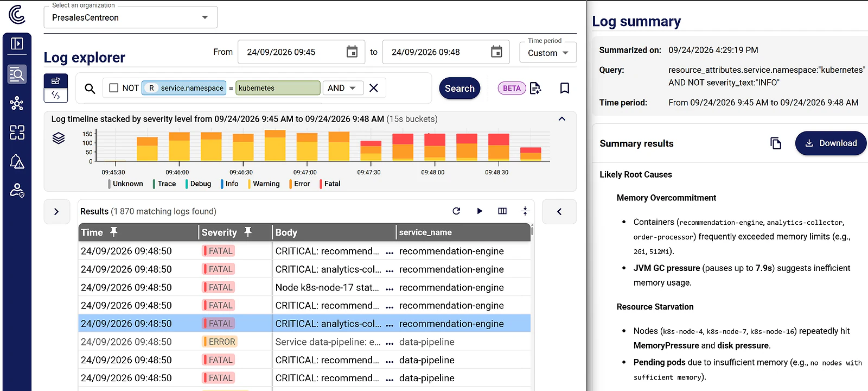Open the To date calendar picker
The height and width of the screenshot is (391, 868).
[x=496, y=52]
